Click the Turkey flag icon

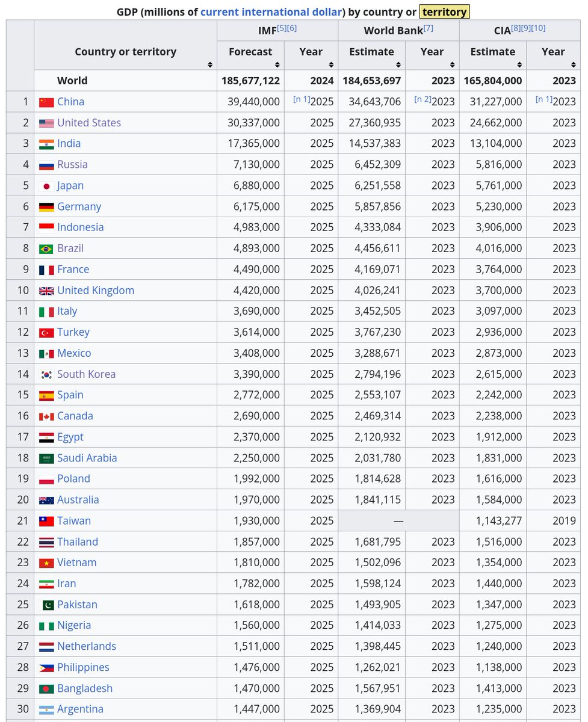[x=46, y=333]
